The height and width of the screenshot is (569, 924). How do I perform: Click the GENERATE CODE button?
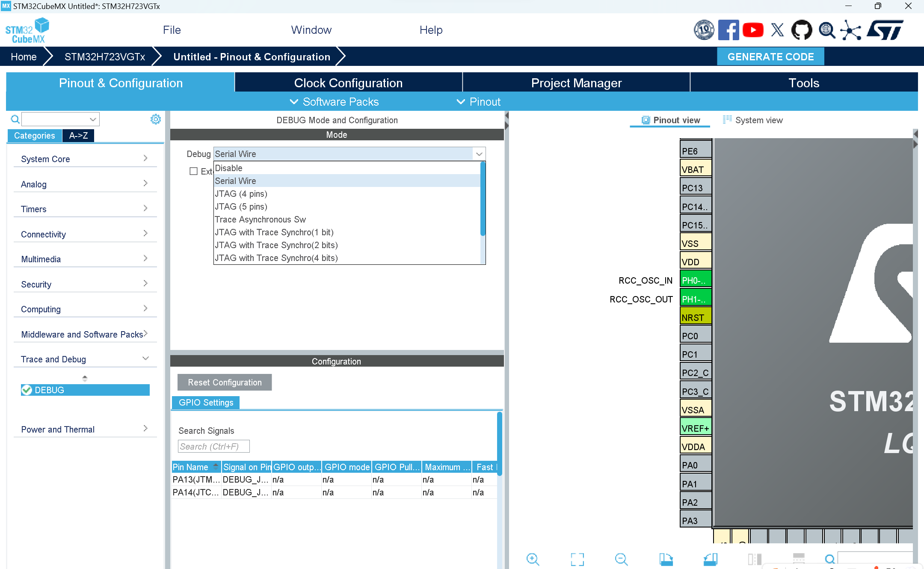770,56
